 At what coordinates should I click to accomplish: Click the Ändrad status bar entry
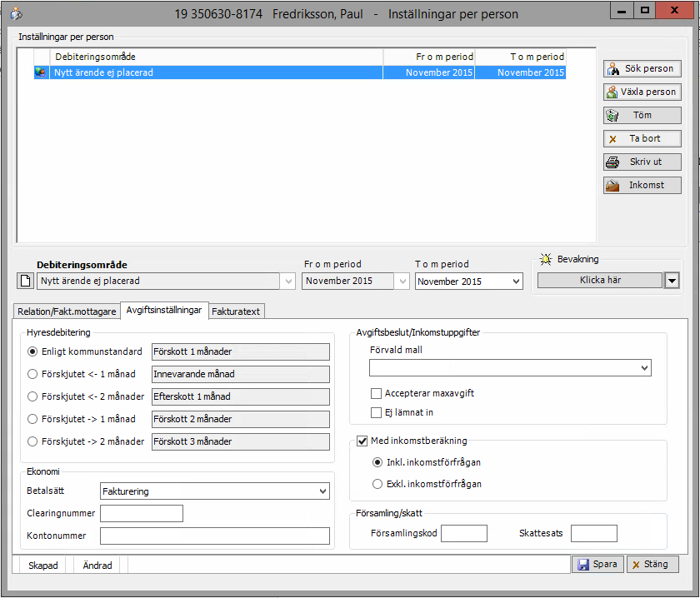tap(97, 566)
